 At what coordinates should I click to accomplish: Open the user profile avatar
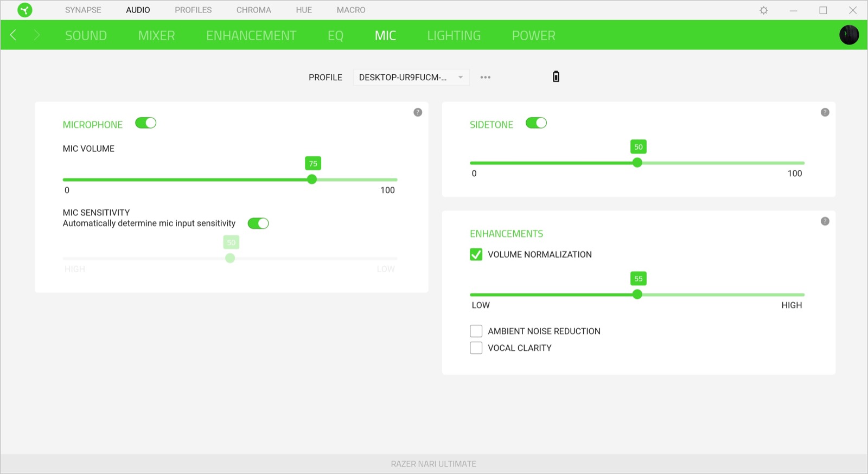pos(849,35)
